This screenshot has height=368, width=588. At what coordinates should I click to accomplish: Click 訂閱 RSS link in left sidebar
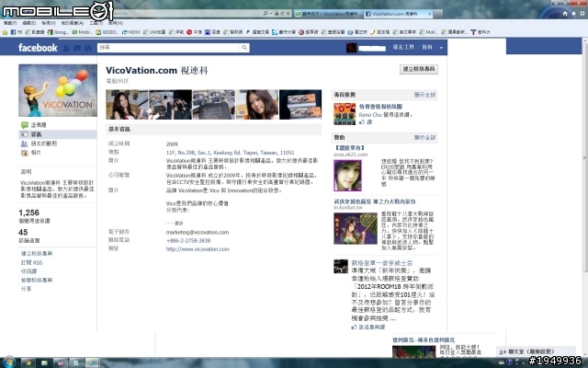[32, 262]
